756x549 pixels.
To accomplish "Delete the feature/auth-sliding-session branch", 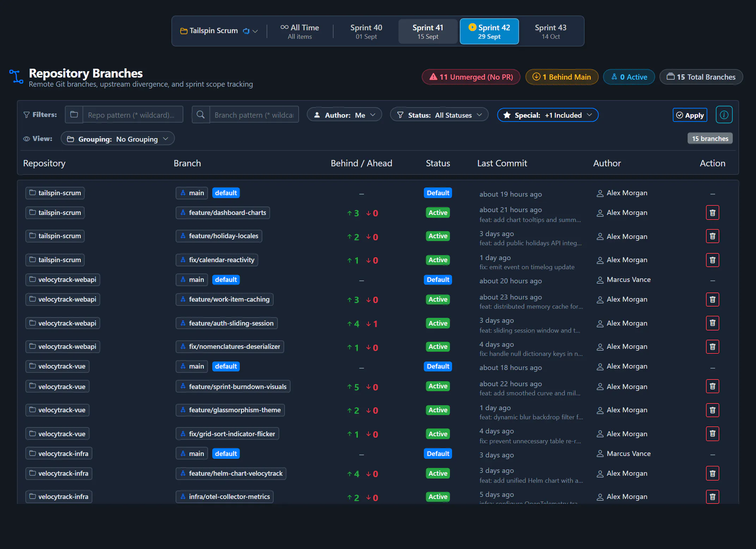I will tap(712, 323).
